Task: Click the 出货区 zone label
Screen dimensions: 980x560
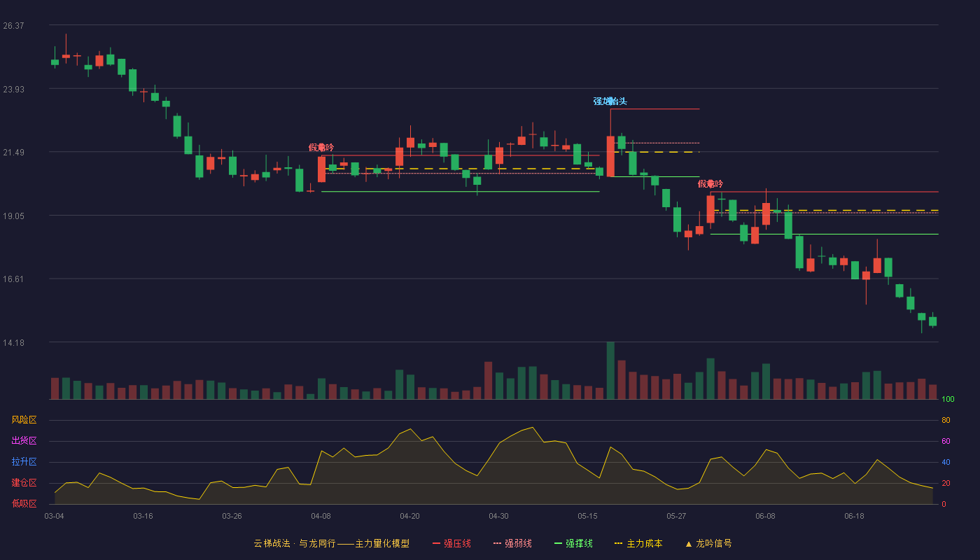Action: 24,441
